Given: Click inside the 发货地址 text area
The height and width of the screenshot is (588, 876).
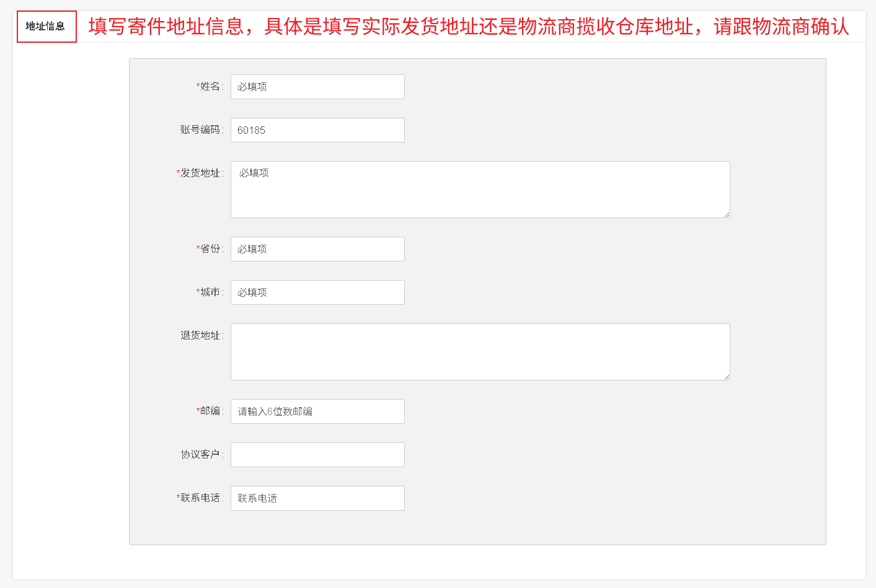Looking at the screenshot, I should (x=480, y=190).
